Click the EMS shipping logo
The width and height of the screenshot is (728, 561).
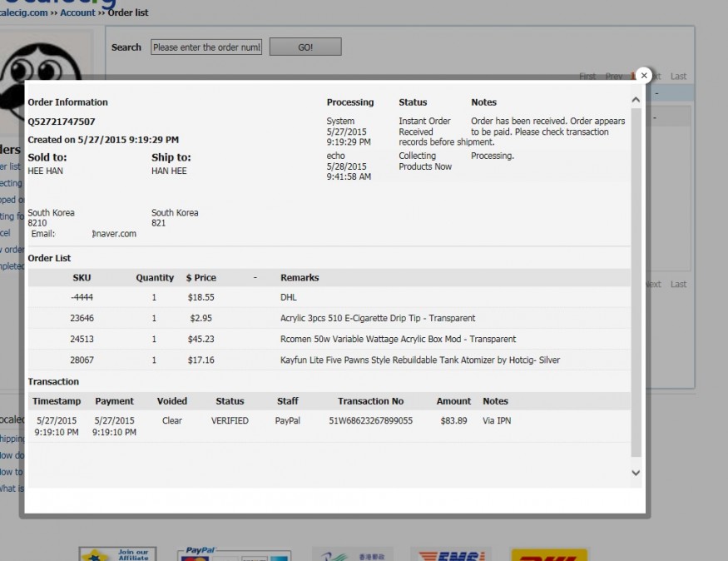(x=451, y=554)
